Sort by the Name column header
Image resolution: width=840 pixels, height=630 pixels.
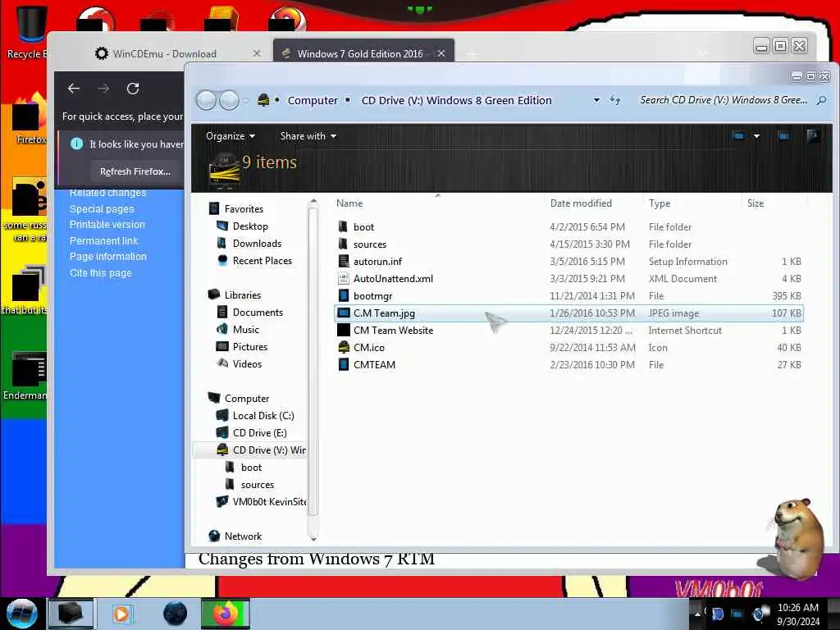(x=349, y=203)
